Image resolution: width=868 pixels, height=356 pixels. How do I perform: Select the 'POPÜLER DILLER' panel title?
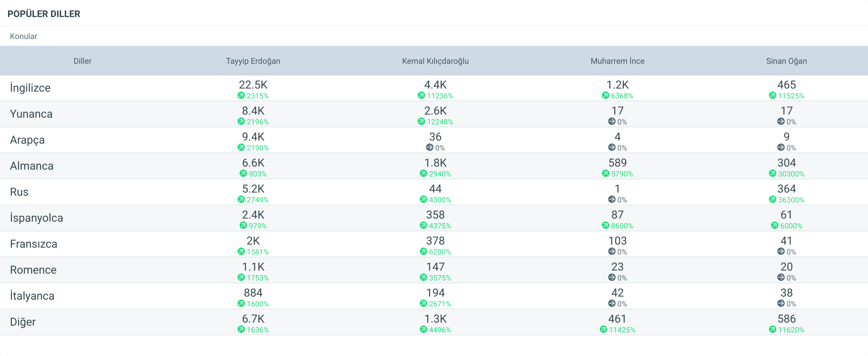[44, 14]
